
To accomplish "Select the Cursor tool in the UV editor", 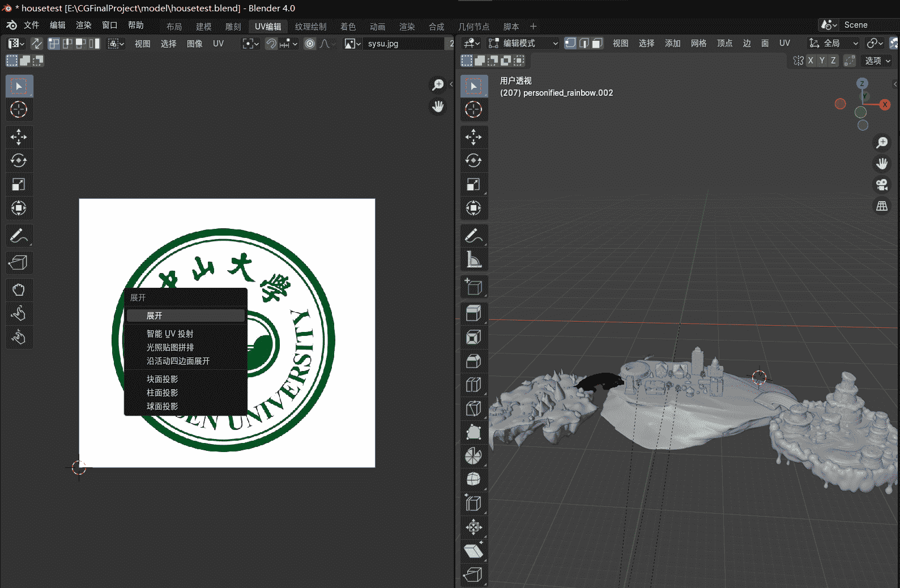I will pos(19,109).
